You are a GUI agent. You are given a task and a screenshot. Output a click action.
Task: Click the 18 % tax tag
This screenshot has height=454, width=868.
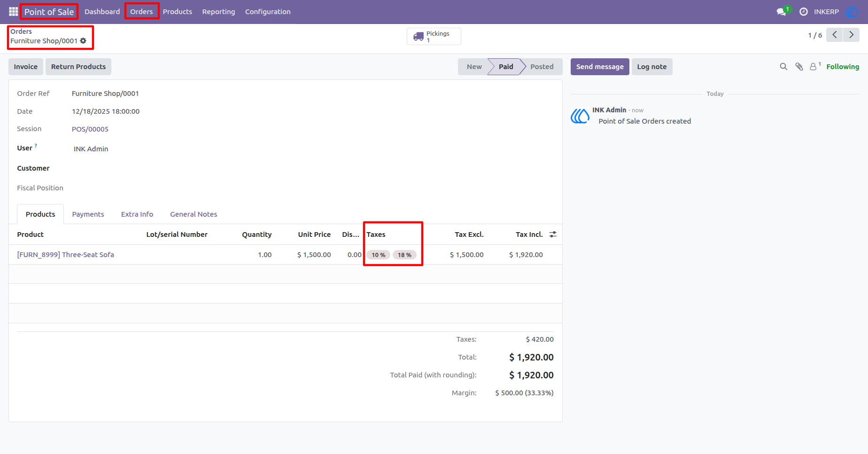(404, 255)
